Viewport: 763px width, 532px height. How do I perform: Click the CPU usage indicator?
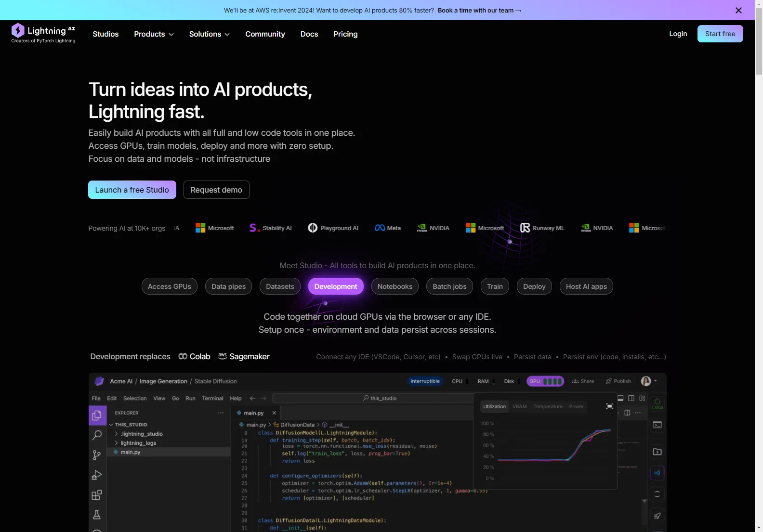[460, 381]
